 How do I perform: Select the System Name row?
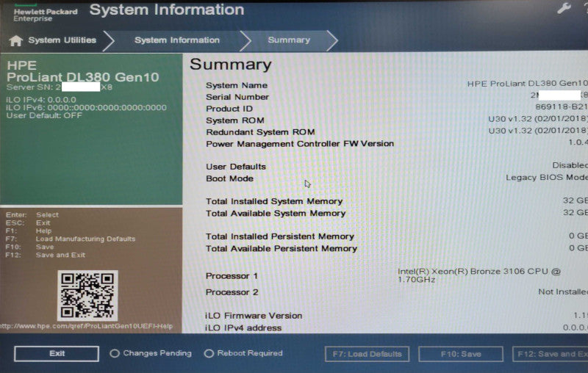click(396, 84)
